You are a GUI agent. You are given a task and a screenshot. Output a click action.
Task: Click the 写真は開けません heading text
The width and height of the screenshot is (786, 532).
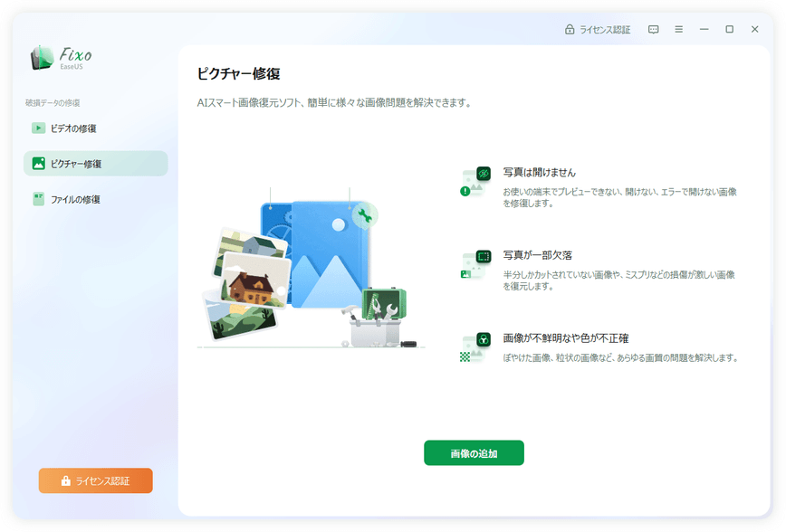pos(540,172)
